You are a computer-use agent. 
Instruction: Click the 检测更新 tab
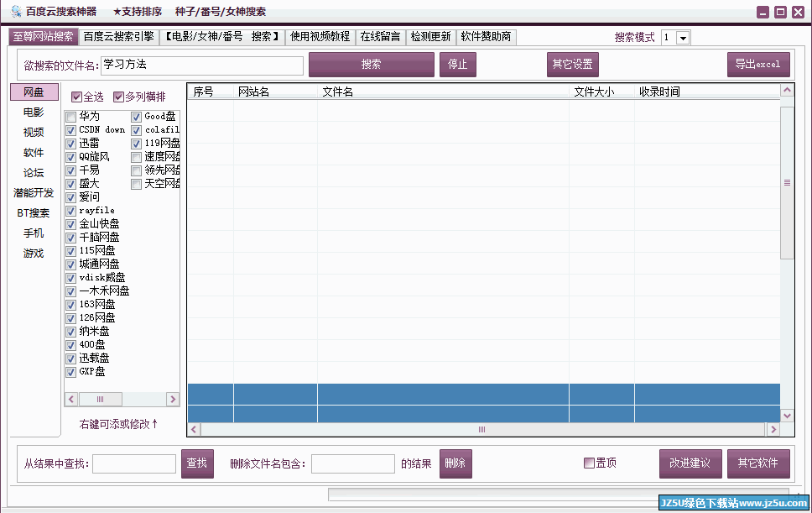point(431,37)
